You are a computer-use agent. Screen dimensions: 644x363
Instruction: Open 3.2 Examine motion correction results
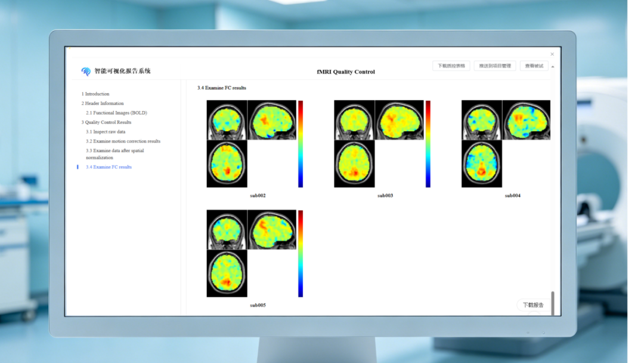pos(123,141)
